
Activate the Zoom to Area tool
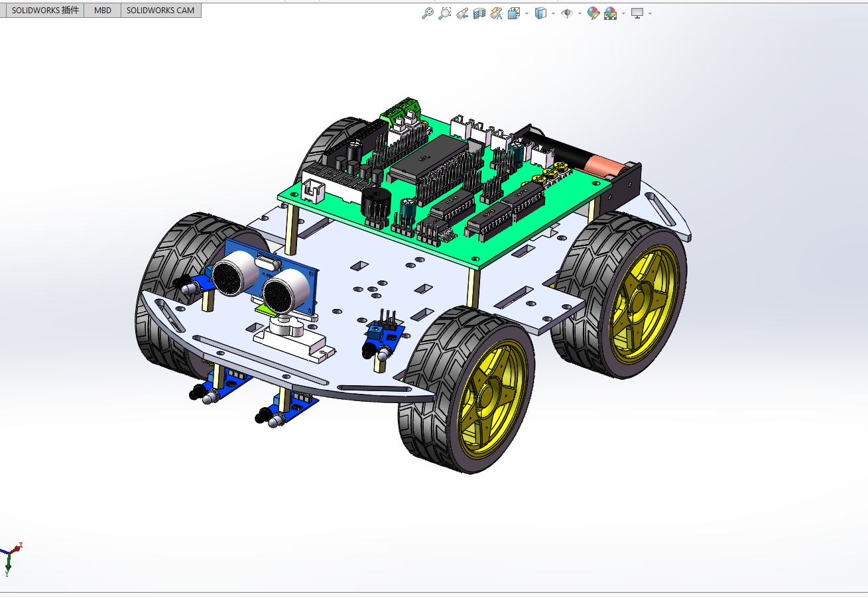click(445, 13)
